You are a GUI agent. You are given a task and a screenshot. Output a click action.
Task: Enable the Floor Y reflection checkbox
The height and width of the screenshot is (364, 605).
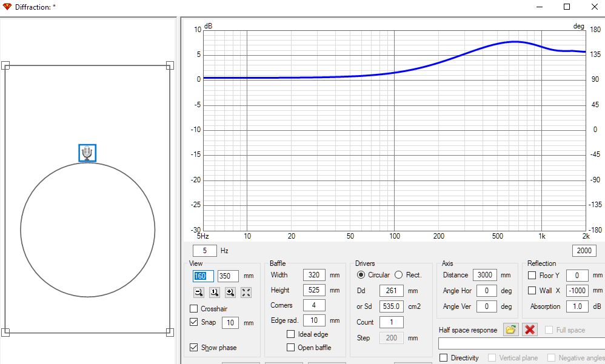tap(532, 276)
